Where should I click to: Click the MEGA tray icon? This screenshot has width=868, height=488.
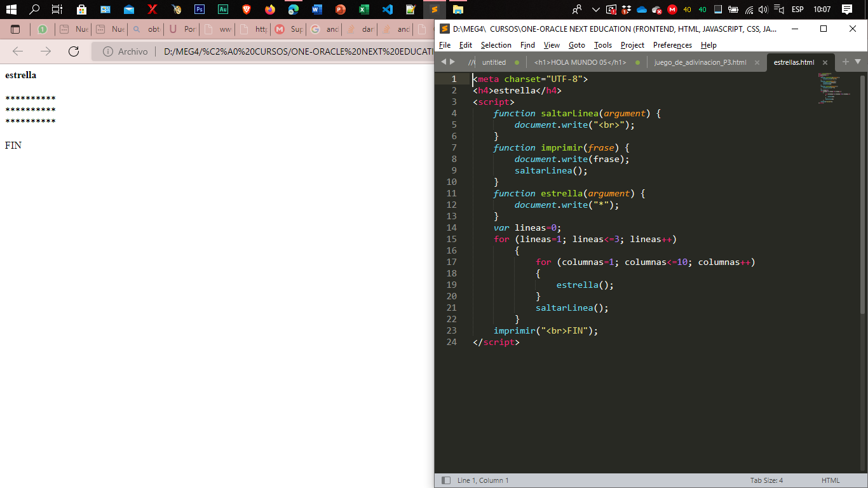672,10
